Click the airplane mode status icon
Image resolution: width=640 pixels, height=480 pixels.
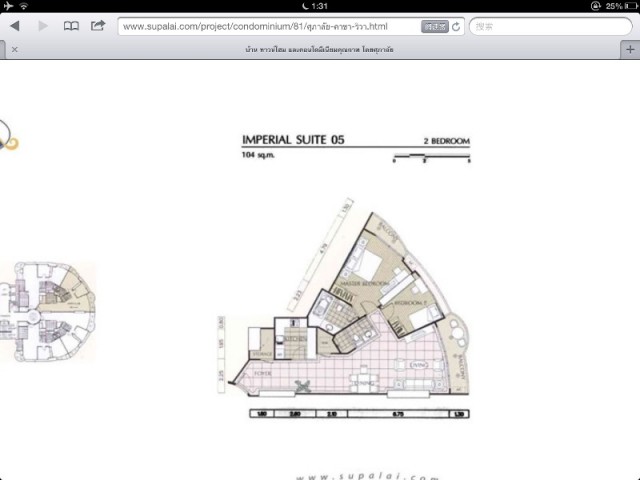tap(8, 6)
